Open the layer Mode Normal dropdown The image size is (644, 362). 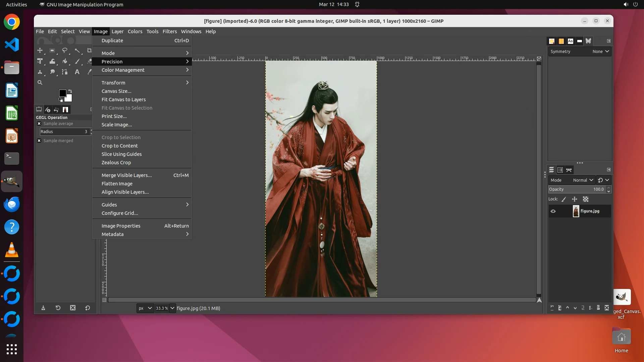coord(583,180)
